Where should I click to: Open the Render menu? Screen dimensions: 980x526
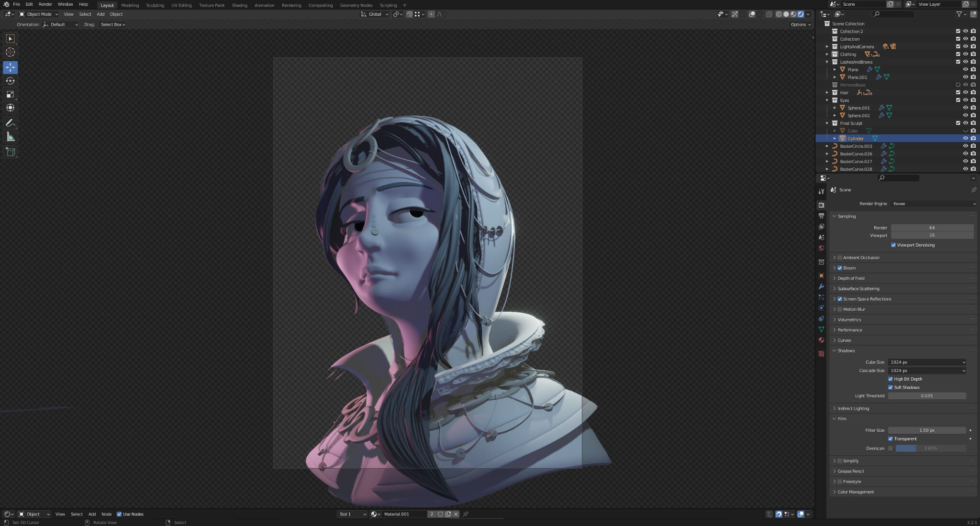[x=45, y=4]
